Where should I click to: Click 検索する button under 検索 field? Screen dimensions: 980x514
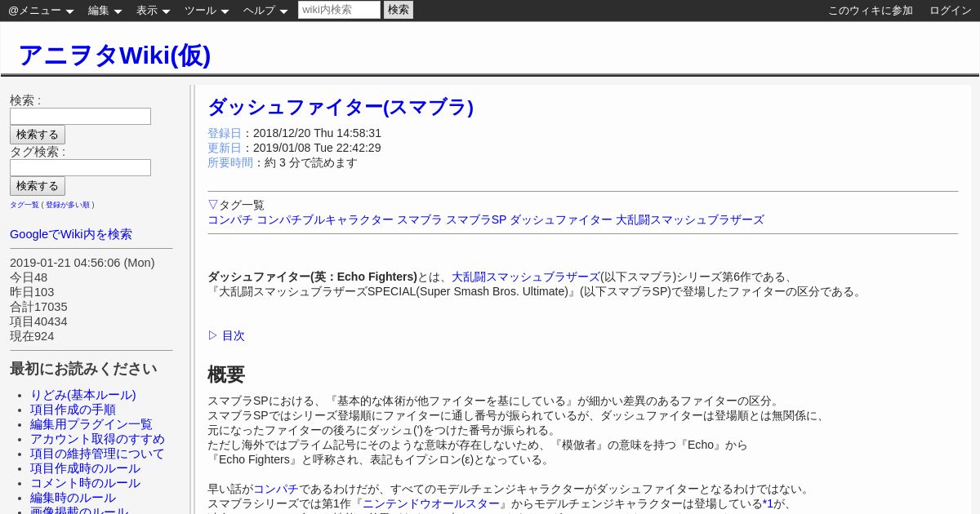click(x=38, y=135)
